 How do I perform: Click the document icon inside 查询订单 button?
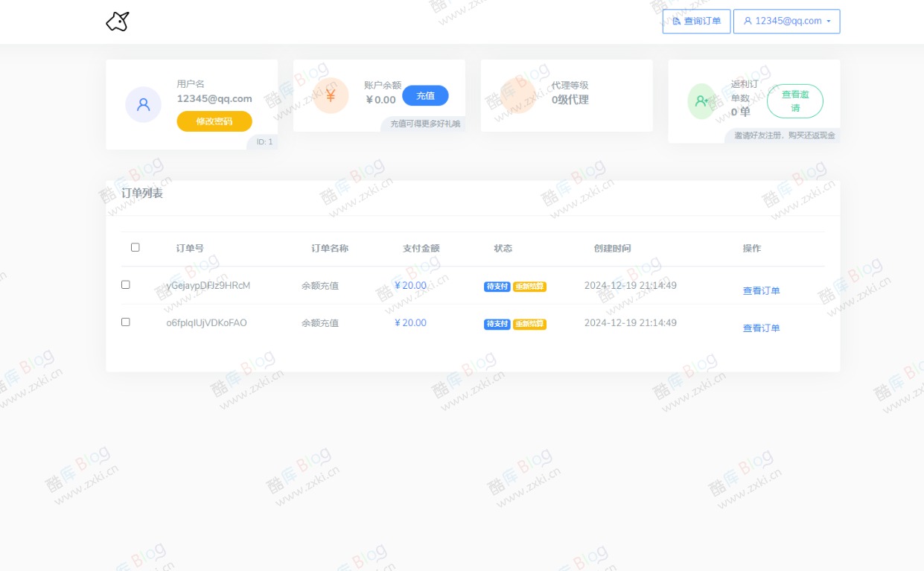coord(675,21)
